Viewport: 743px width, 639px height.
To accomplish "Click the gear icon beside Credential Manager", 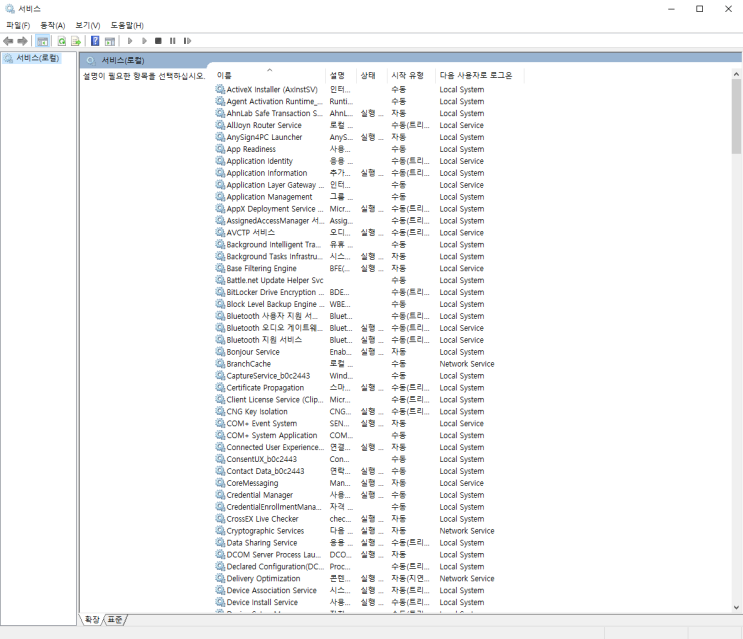I will click(x=220, y=495).
